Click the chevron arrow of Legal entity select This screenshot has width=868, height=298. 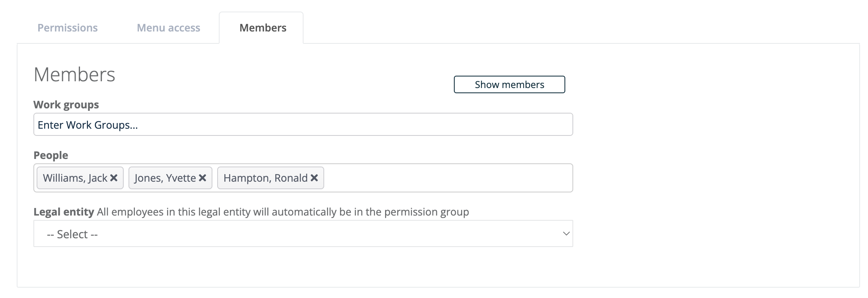pyautogui.click(x=566, y=233)
